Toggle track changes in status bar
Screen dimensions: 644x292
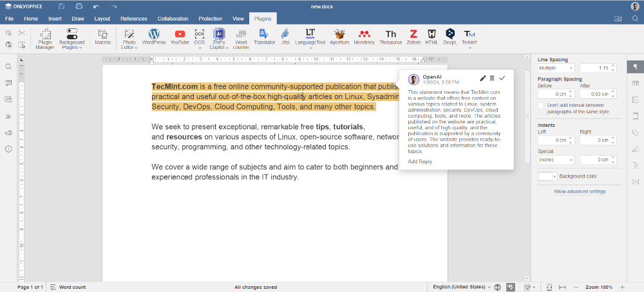click(x=528, y=287)
